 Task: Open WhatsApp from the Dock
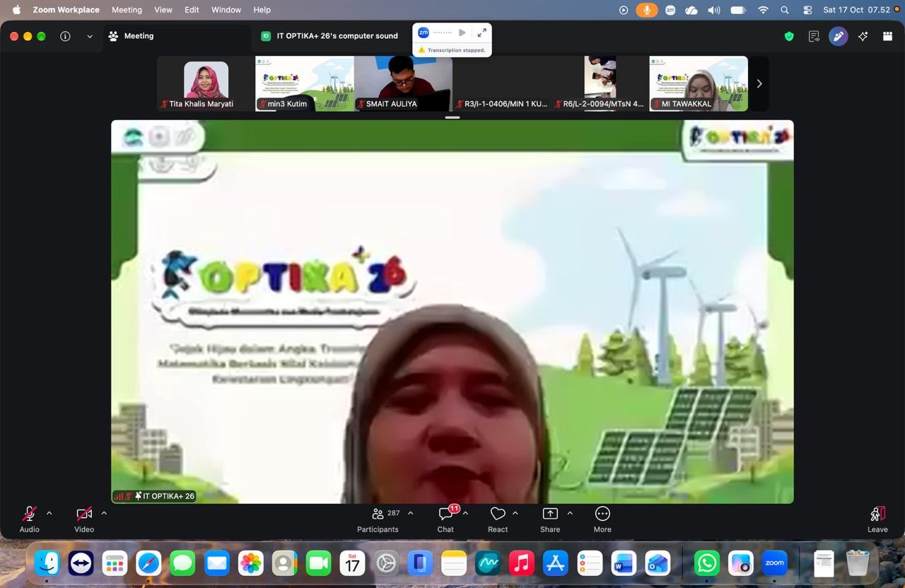coord(707,563)
